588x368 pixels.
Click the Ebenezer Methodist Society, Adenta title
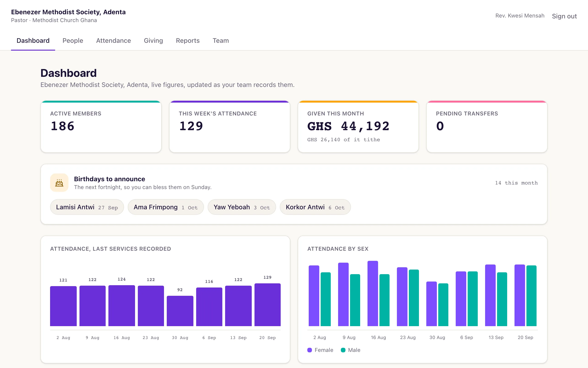(68, 12)
